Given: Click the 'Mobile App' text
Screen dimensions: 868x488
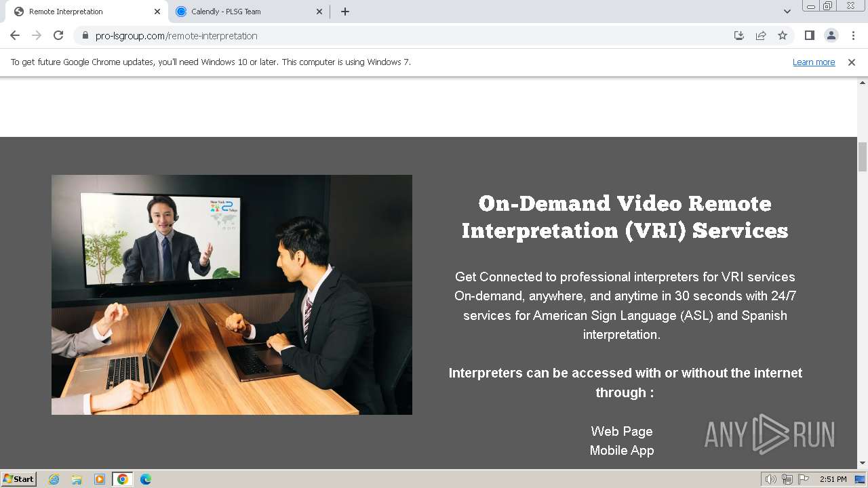Looking at the screenshot, I should pos(622,450).
